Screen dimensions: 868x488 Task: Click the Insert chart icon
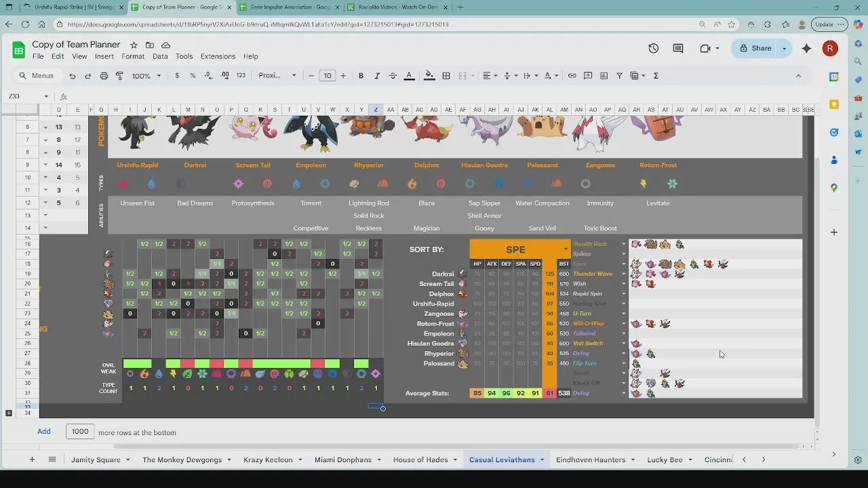604,76
